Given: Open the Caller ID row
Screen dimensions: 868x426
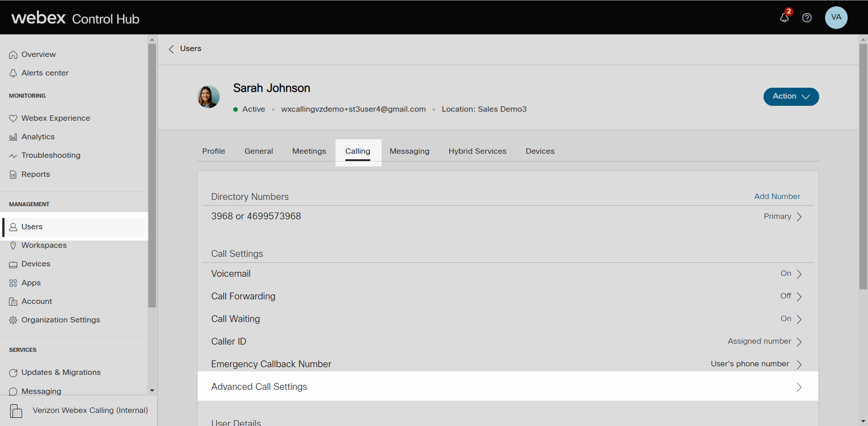Looking at the screenshot, I should tap(508, 341).
